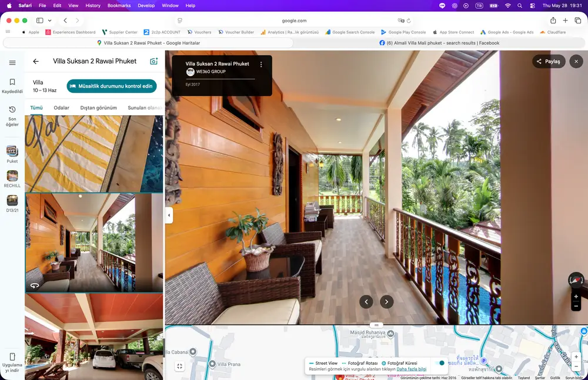Screen dimensions: 588x380
Task: Click the Wi-Fi status icon
Action: (x=508, y=6)
